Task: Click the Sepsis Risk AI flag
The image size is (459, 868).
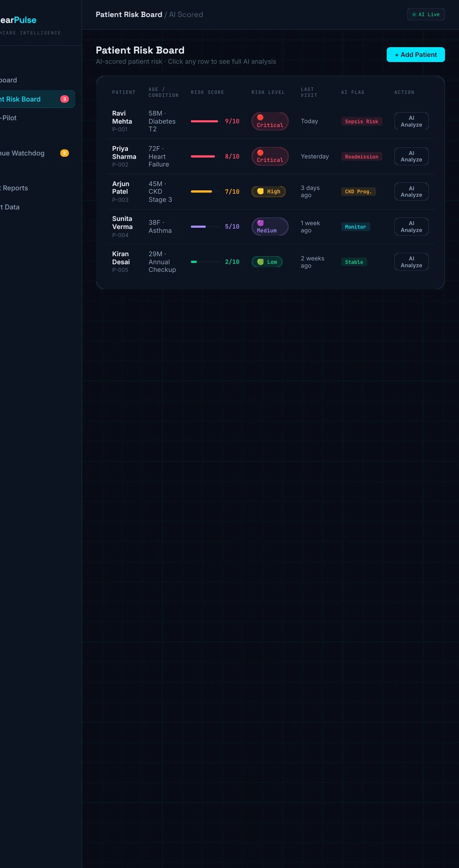Action: [362, 122]
